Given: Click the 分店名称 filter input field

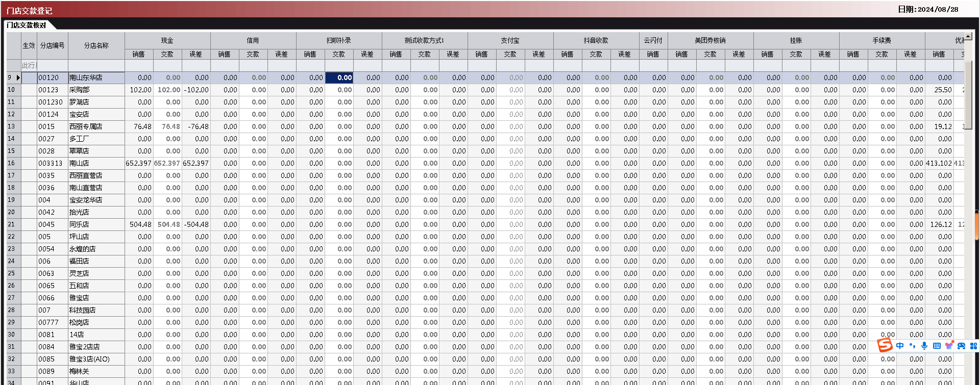Looking at the screenshot, I should 96,65.
